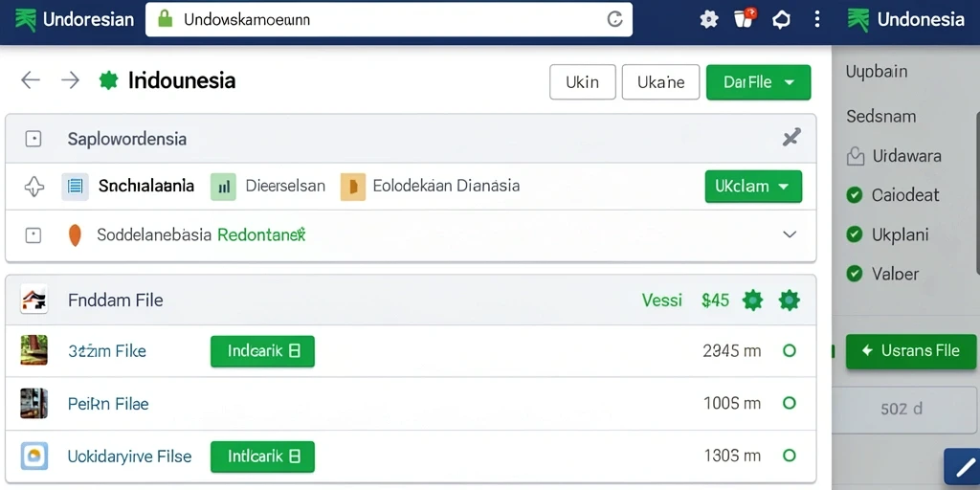Toggle the Caiodeat green checkmark

click(x=854, y=195)
